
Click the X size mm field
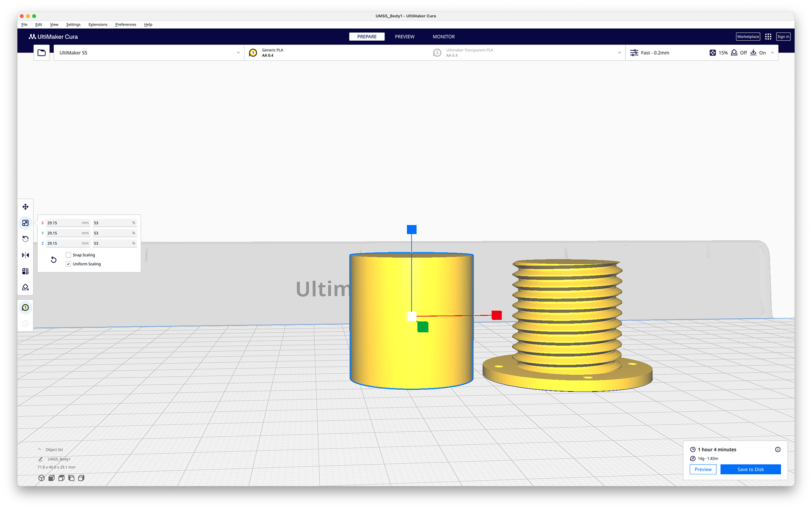[x=68, y=223]
